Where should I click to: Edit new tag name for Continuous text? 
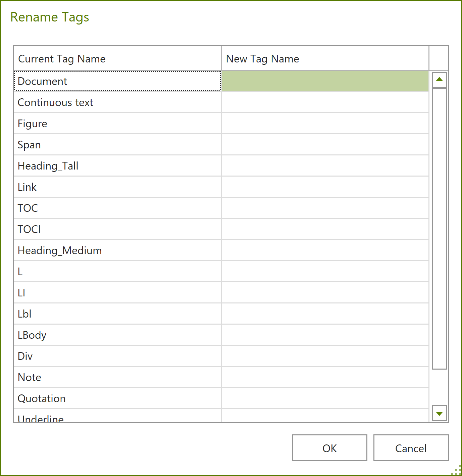coord(325,102)
